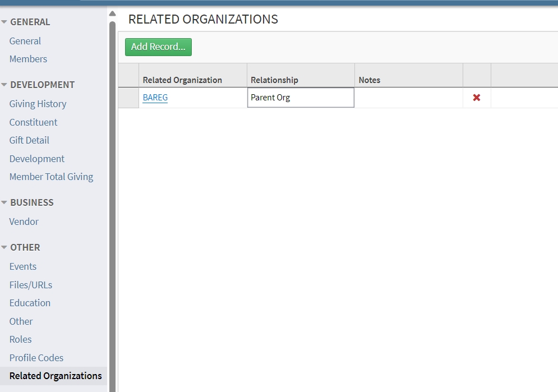
Task: Open Member Total Giving
Action: pos(51,177)
